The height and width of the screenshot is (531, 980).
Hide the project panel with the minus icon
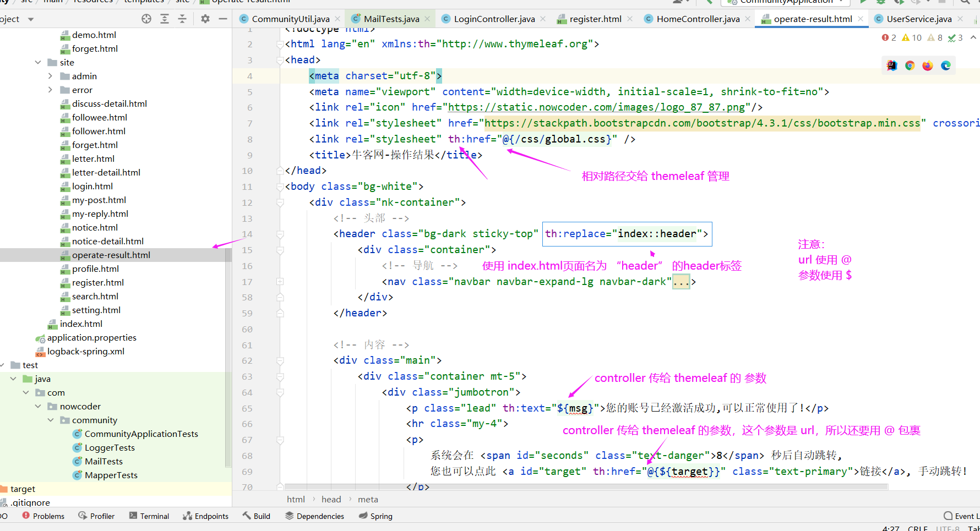point(223,19)
